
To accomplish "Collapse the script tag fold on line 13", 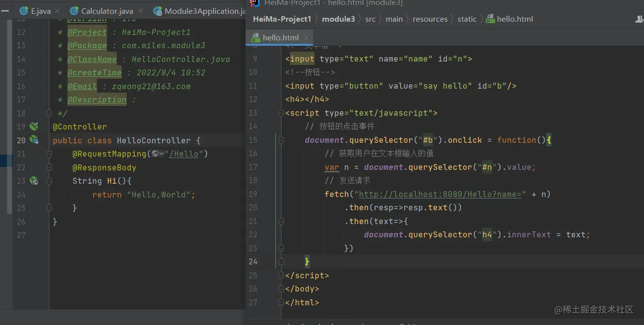I will [x=281, y=113].
